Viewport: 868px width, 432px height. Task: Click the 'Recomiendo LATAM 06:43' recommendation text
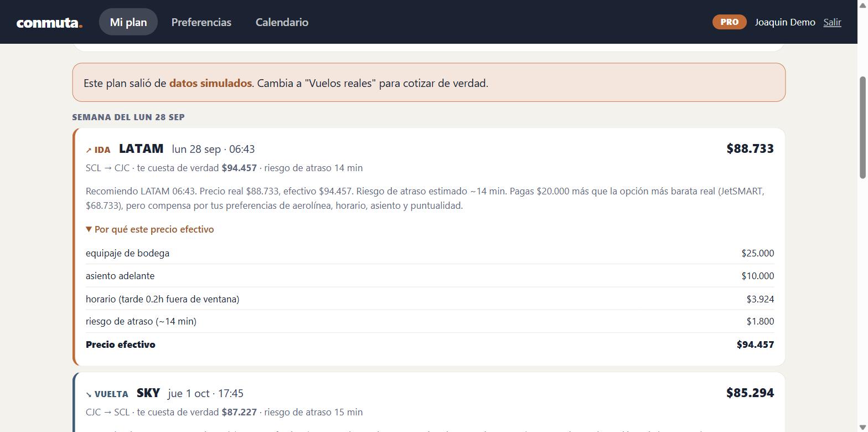(425, 198)
